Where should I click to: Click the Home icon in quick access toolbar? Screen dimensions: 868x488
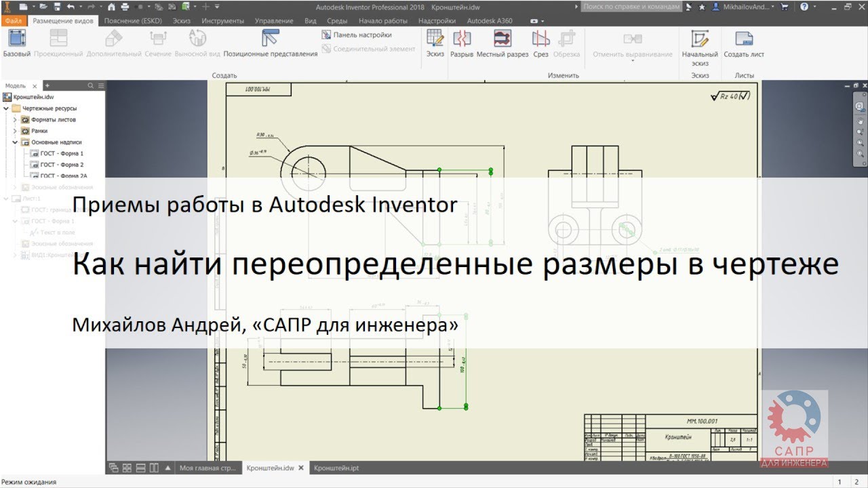[111, 7]
